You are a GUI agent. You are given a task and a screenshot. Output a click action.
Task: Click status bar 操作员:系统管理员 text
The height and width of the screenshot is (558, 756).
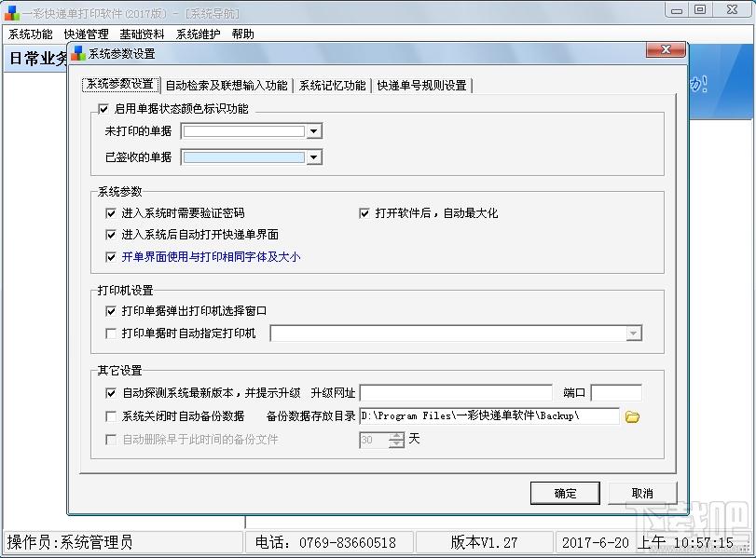point(70,542)
